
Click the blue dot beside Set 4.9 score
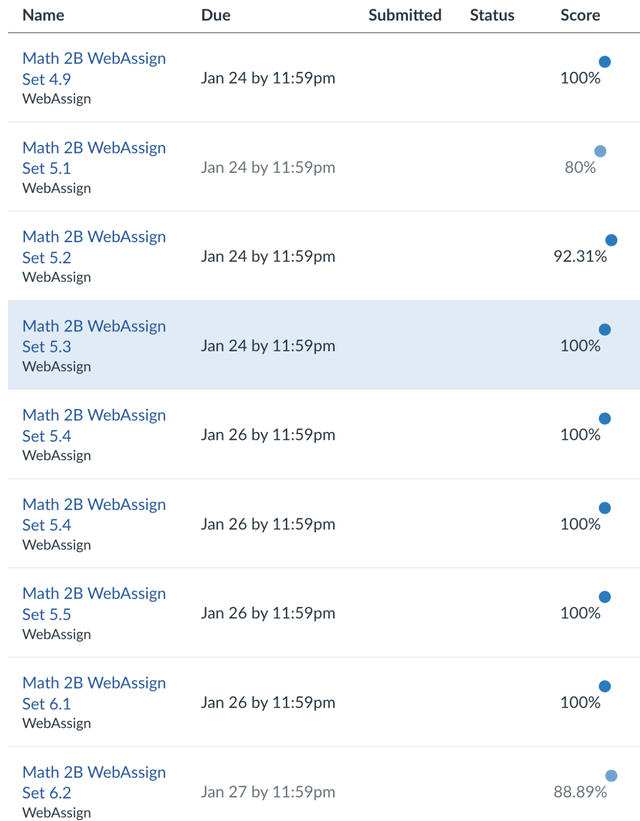coord(604,62)
